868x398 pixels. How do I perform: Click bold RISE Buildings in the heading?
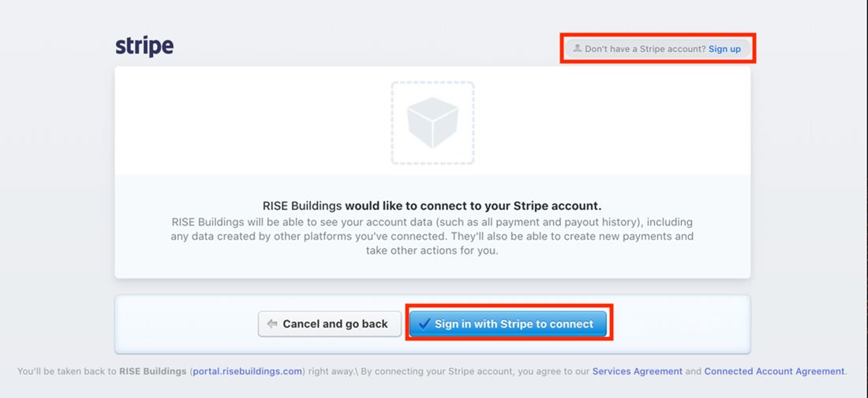303,206
